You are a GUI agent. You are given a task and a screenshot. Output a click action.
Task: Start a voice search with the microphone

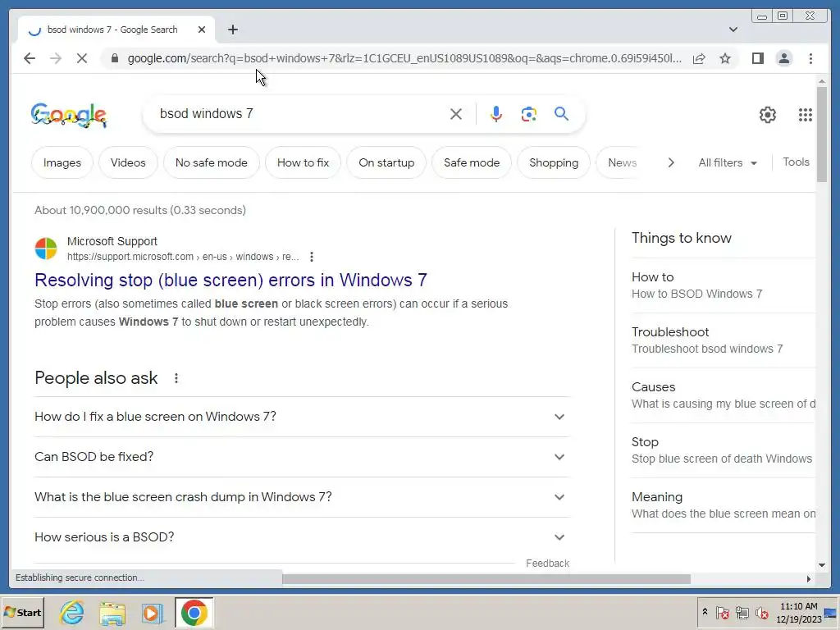tap(496, 113)
